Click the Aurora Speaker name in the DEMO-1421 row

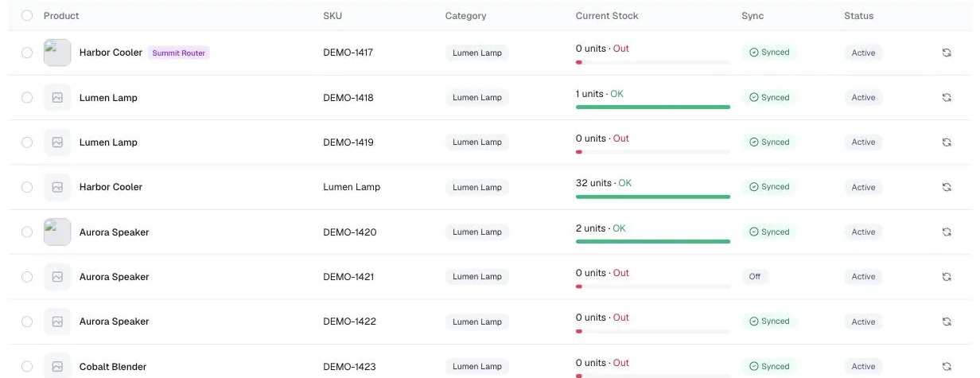click(114, 276)
